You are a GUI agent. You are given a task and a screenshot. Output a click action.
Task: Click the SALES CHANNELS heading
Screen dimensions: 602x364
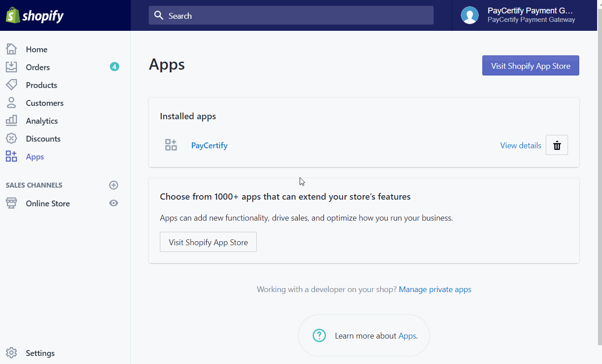pyautogui.click(x=34, y=185)
